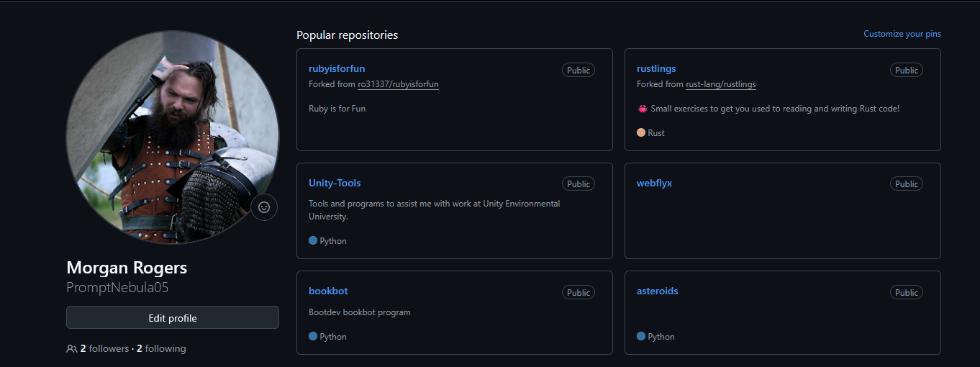
Task: Click the set status smiley icon
Action: (264, 207)
